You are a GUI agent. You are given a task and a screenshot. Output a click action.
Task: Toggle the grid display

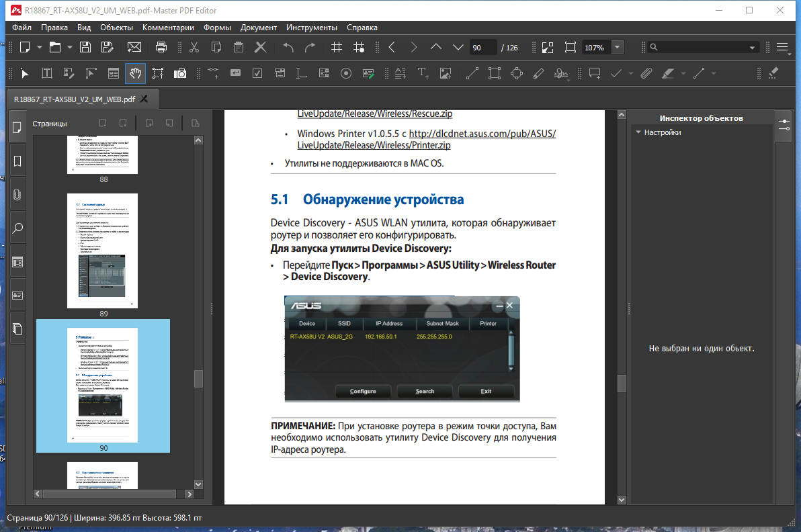[337, 48]
